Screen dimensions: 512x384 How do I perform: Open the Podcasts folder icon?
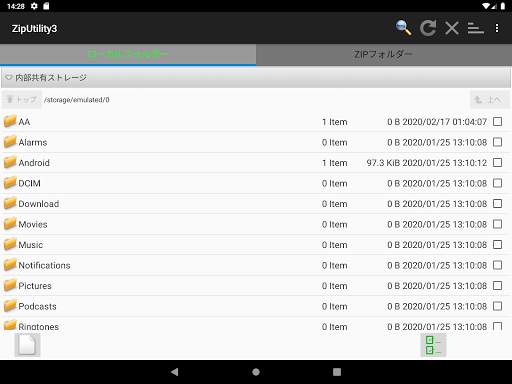(x=10, y=306)
